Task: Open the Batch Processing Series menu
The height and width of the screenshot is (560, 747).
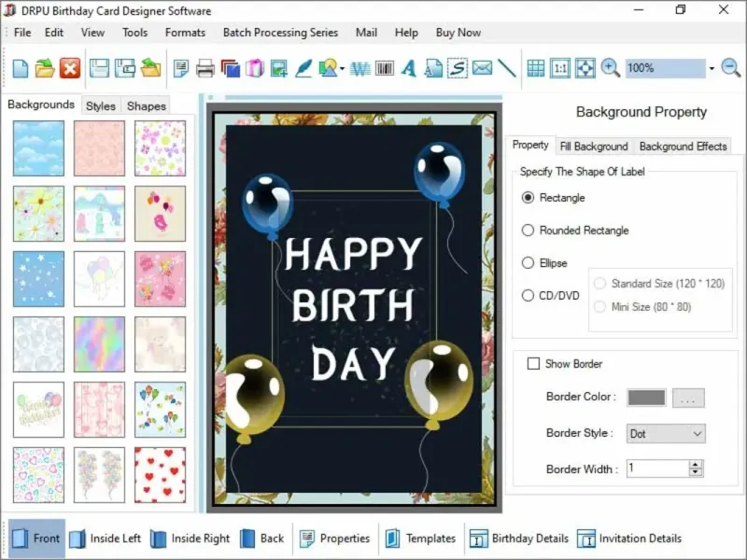Action: (x=280, y=33)
